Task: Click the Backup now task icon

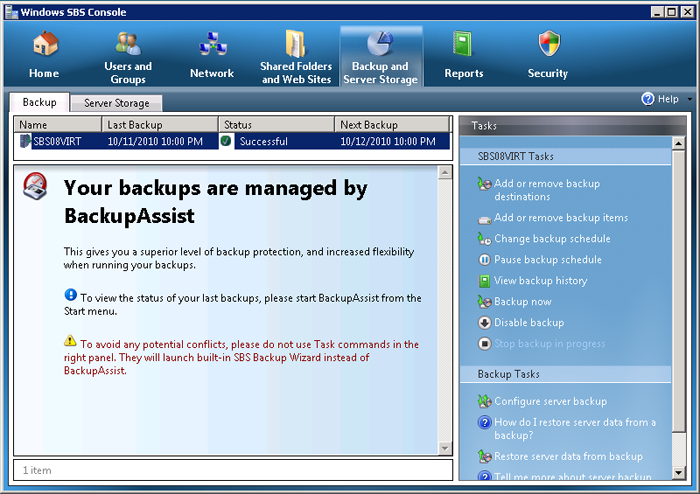Action: click(485, 302)
